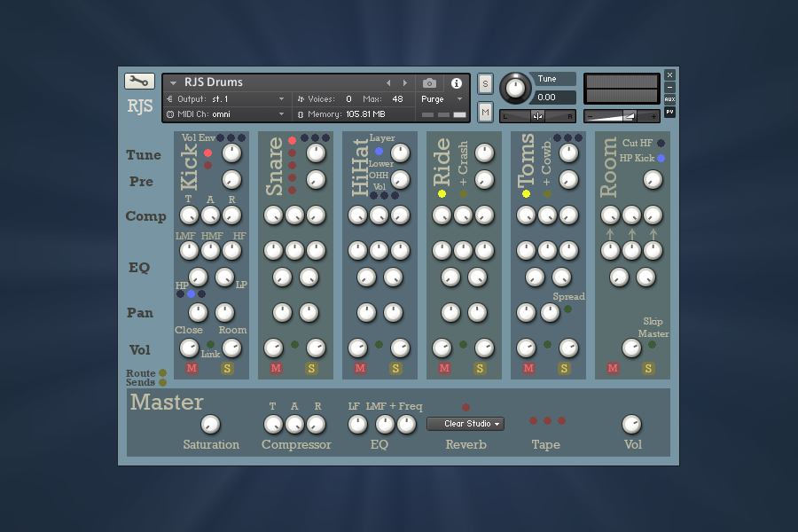Viewport: 798px width, 532px height.
Task: Toggle the Room Cut HF switch
Action: pos(661,143)
